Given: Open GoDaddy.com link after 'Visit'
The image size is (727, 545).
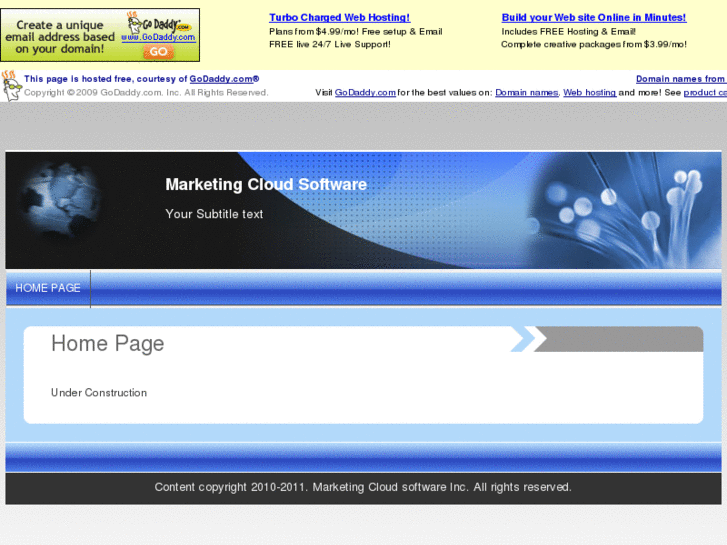Looking at the screenshot, I should coord(365,92).
